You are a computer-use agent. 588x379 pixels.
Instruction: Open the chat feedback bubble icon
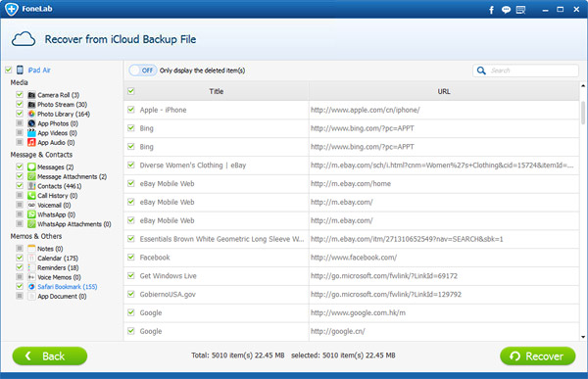(x=506, y=10)
